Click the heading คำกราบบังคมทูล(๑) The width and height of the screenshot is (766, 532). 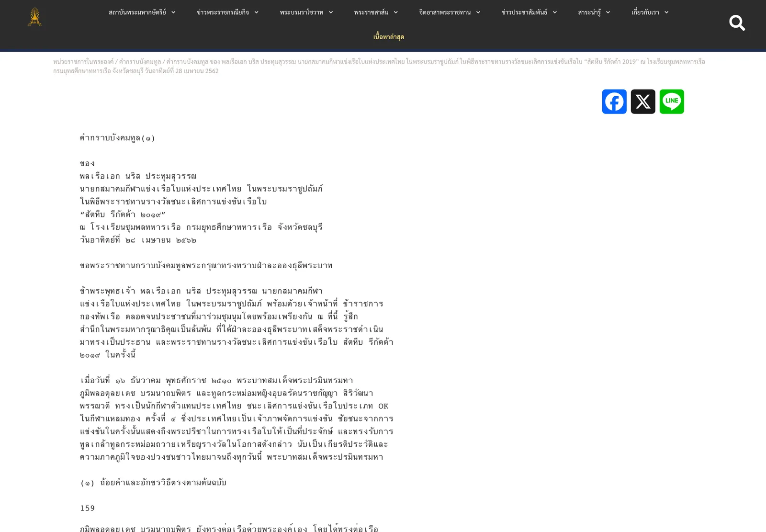pyautogui.click(x=117, y=138)
